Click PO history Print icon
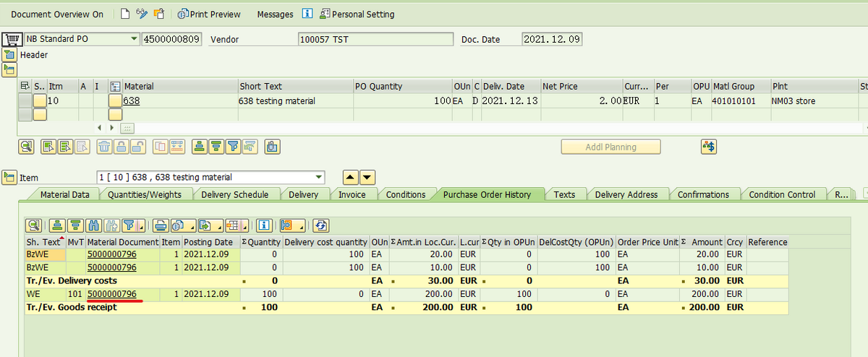Image resolution: width=868 pixels, height=357 pixels. click(161, 225)
